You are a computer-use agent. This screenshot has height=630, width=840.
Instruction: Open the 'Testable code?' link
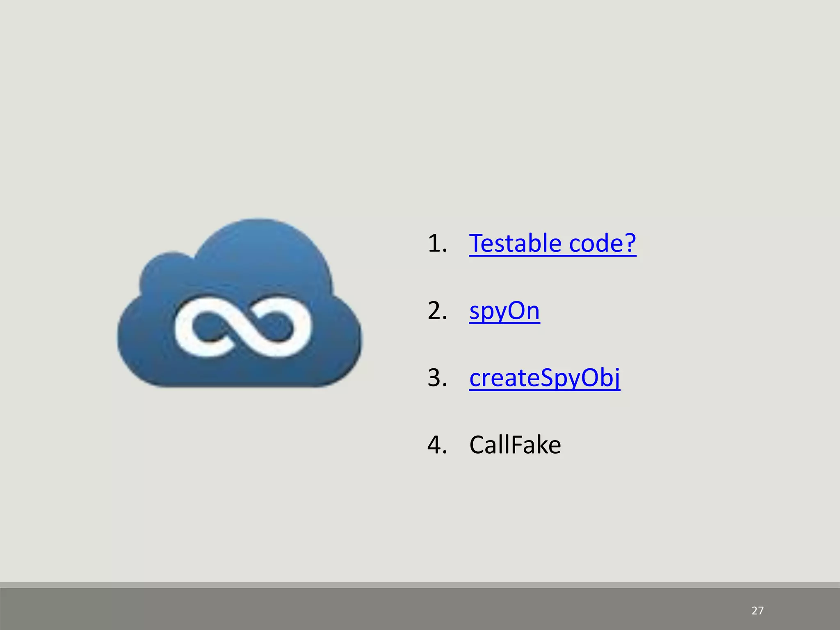pyautogui.click(x=552, y=244)
